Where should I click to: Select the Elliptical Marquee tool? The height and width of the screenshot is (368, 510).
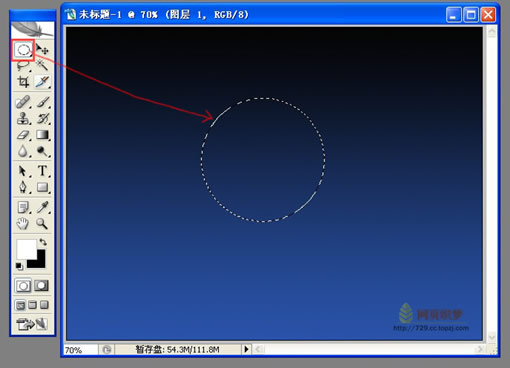pyautogui.click(x=23, y=50)
